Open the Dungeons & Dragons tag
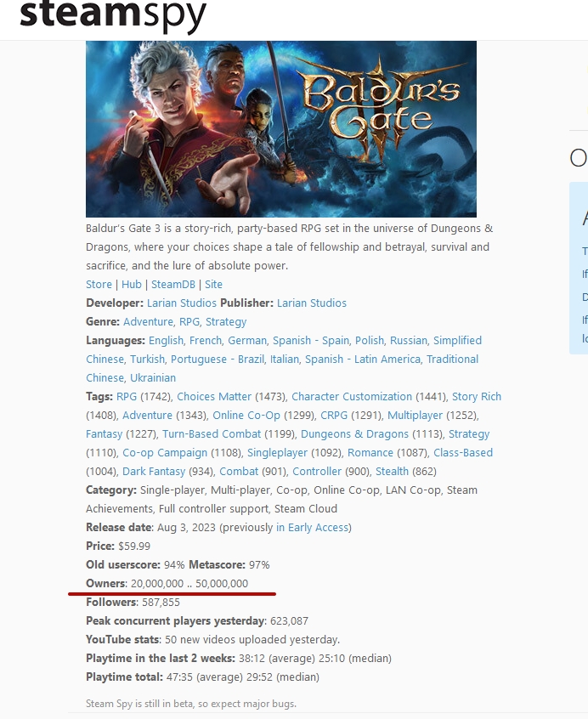 click(x=354, y=434)
